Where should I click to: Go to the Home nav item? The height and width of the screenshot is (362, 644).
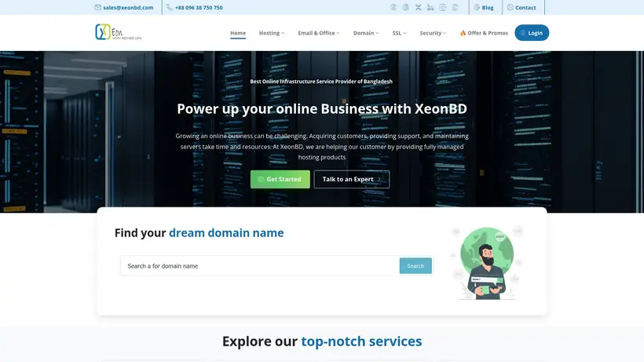click(238, 33)
